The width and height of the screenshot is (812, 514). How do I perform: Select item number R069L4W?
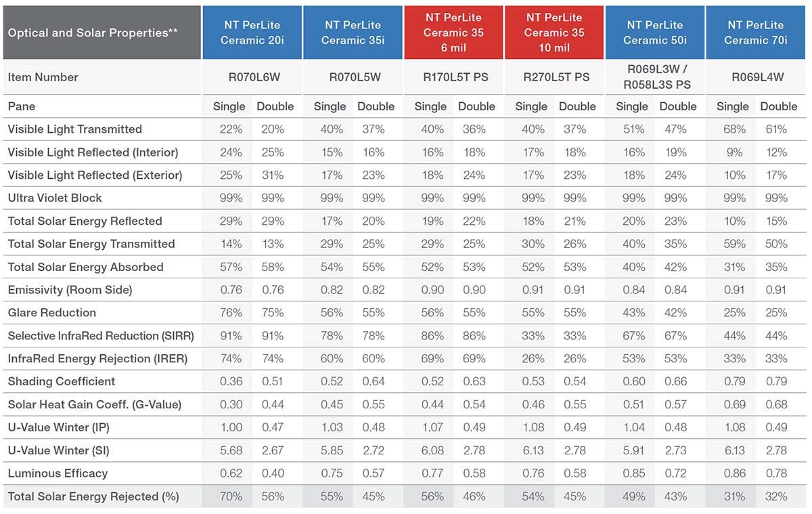click(x=755, y=77)
